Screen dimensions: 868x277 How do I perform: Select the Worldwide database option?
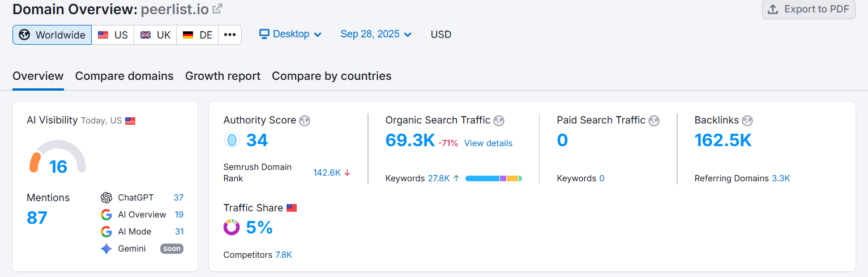[x=52, y=35]
